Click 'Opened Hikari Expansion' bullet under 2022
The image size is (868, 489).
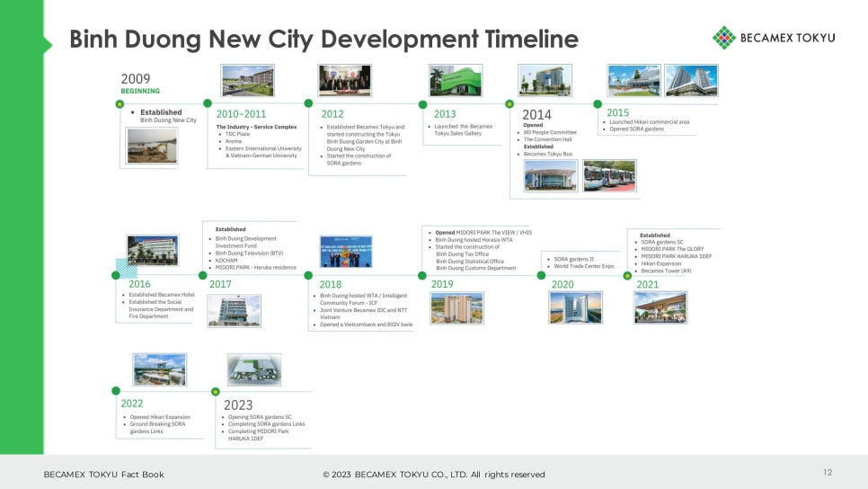click(160, 417)
